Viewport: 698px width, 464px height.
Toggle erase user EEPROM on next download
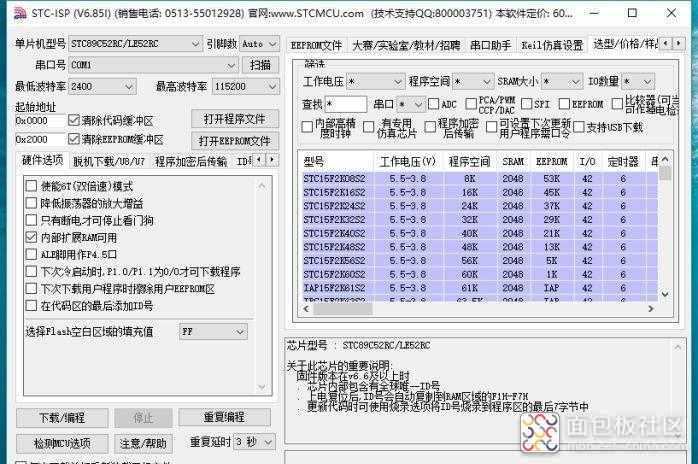[x=31, y=289]
